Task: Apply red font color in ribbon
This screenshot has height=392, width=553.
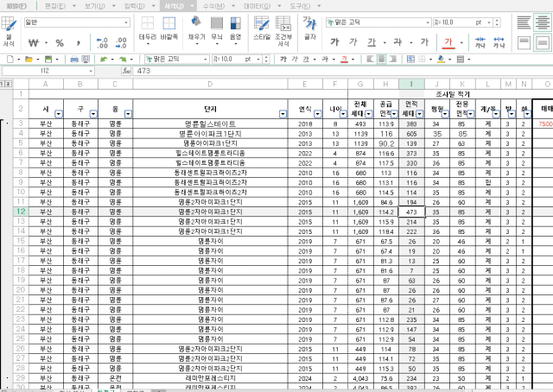Action: (x=448, y=42)
